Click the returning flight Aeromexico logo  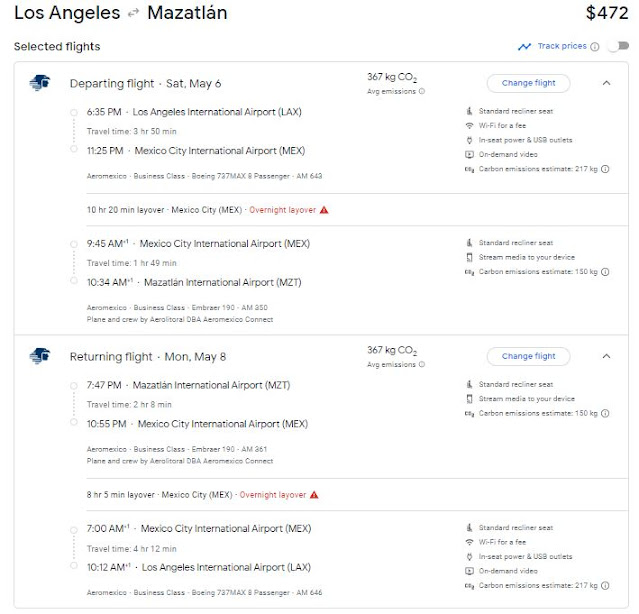(40, 356)
